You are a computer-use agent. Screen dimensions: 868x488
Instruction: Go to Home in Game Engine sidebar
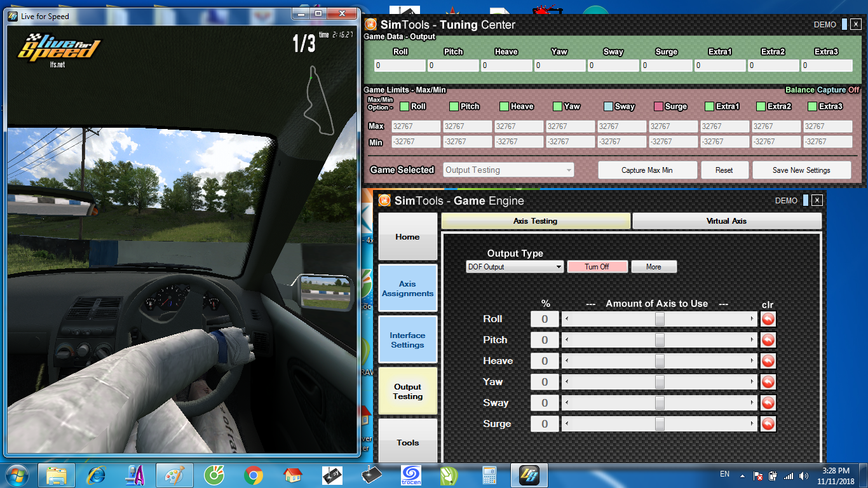point(408,236)
